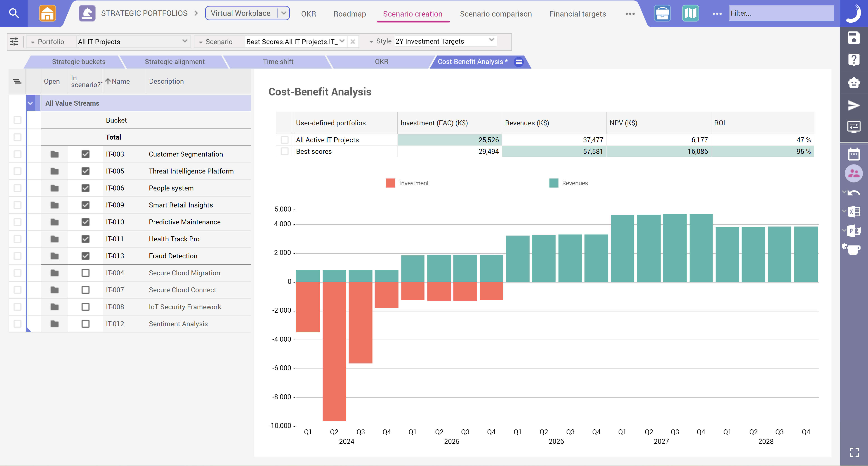The width and height of the screenshot is (868, 466).
Task: Open the calendar icon in sidebar
Action: click(x=854, y=154)
